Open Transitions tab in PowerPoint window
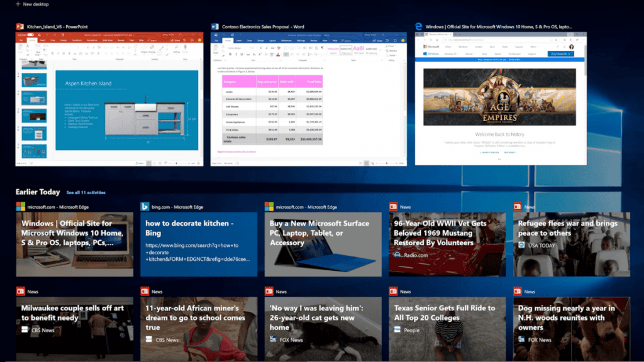Image resolution: width=644 pixels, height=362 pixels. 77,41
